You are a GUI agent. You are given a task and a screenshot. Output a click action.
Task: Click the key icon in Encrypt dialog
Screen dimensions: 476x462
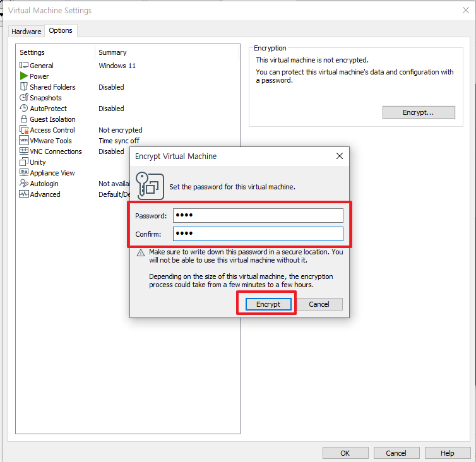tap(150, 186)
